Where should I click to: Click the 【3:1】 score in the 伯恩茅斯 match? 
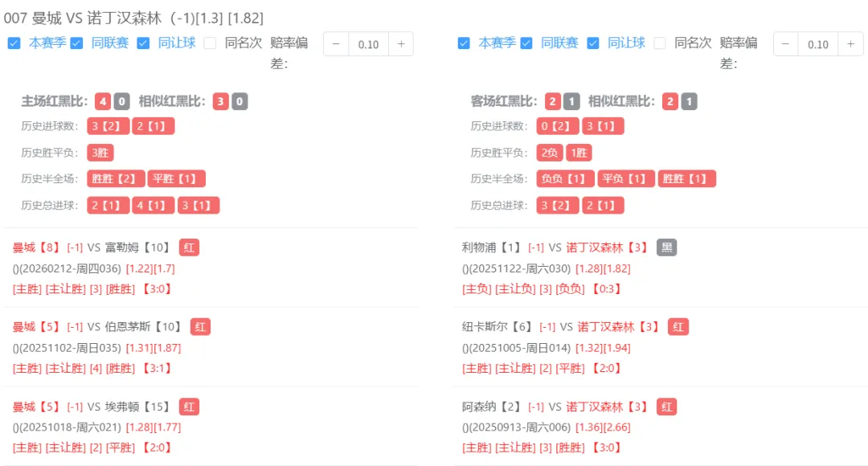tap(158, 368)
